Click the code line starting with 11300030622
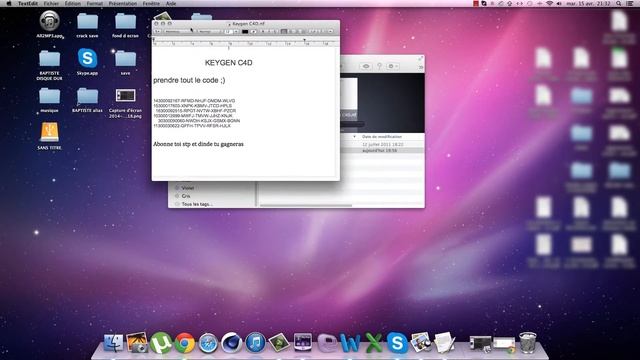This screenshot has width=640, height=360. (192, 126)
